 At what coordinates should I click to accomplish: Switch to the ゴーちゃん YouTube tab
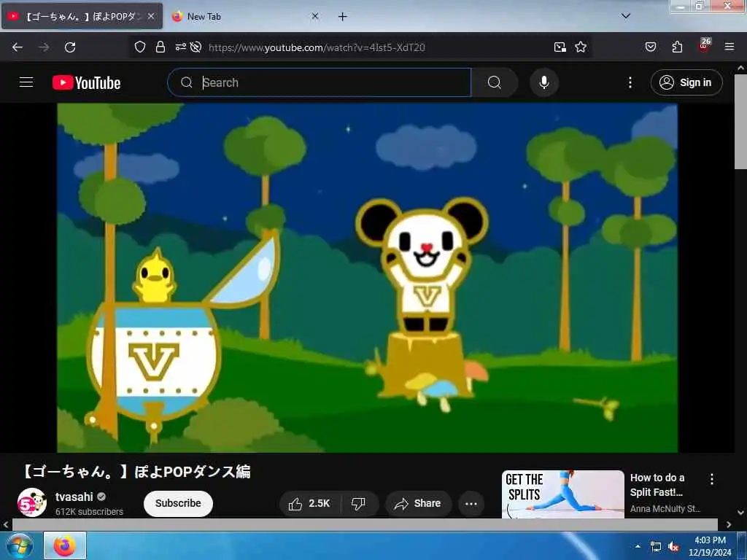point(82,16)
